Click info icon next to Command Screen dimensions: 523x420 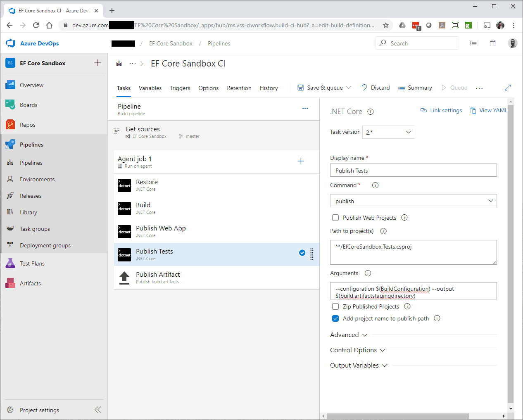(375, 185)
